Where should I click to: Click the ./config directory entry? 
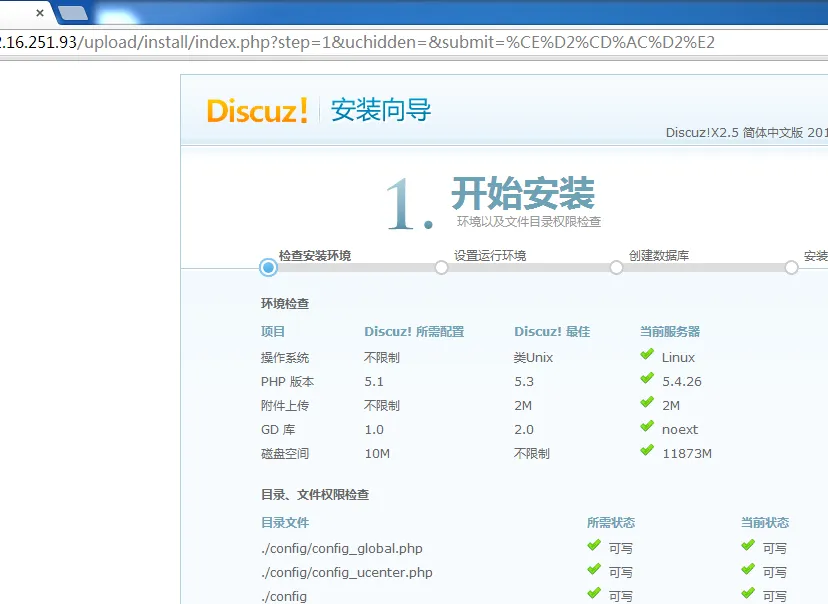tap(284, 597)
